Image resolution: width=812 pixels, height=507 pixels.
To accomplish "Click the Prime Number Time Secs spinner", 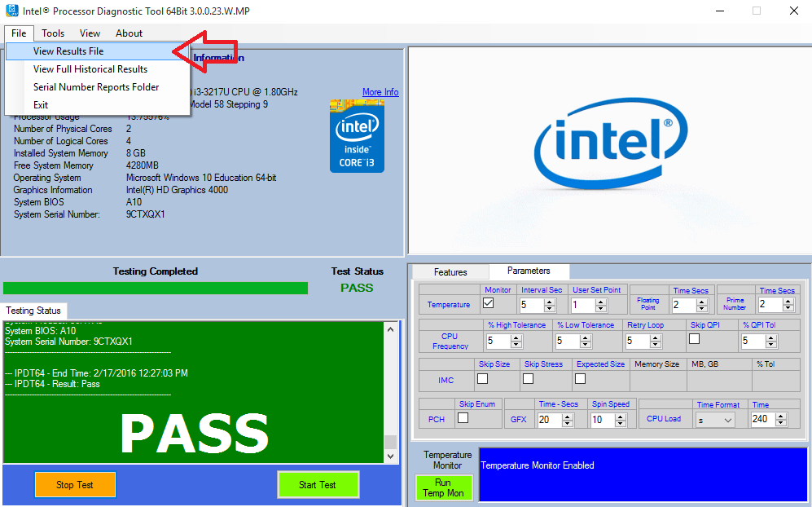I will click(x=788, y=305).
